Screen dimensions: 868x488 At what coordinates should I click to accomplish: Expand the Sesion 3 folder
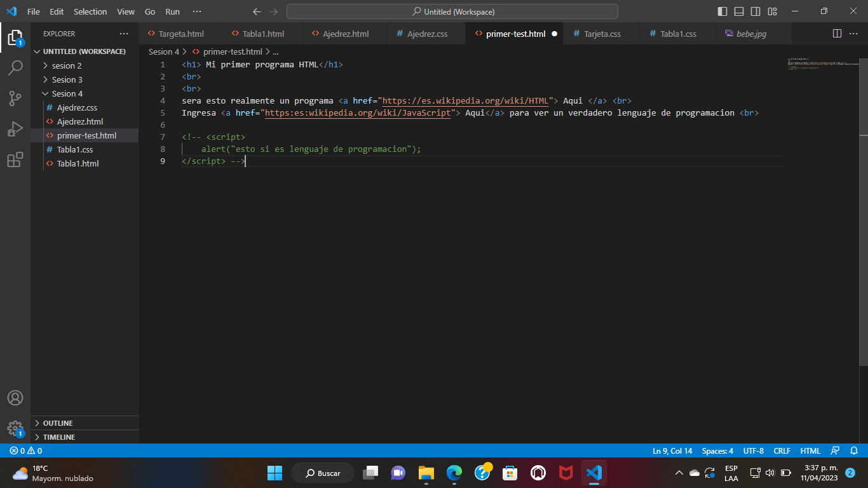(x=85, y=79)
